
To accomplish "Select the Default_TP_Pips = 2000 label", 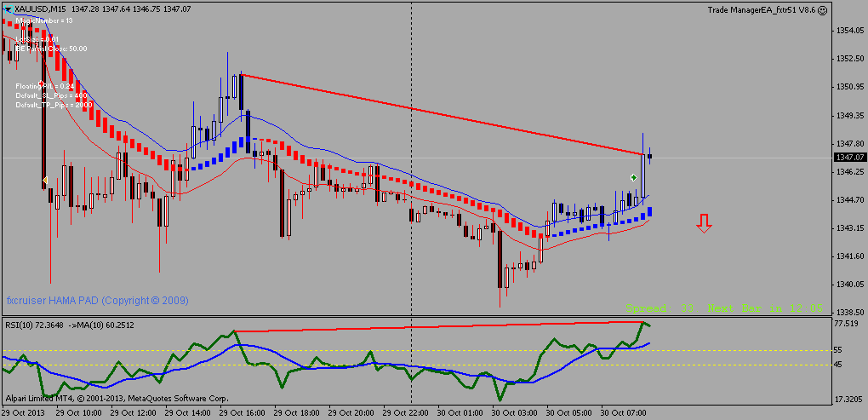I will (x=54, y=104).
